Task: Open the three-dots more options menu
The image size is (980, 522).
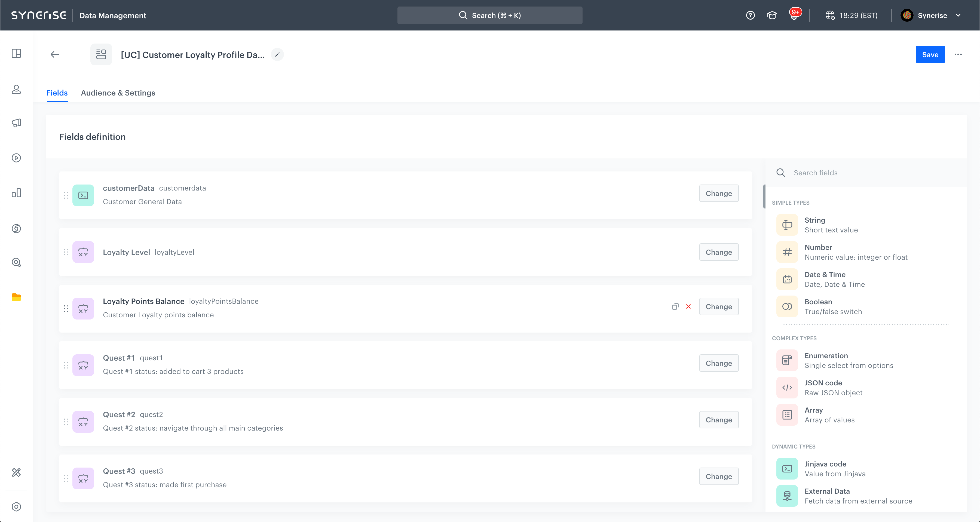Action: click(958, 54)
